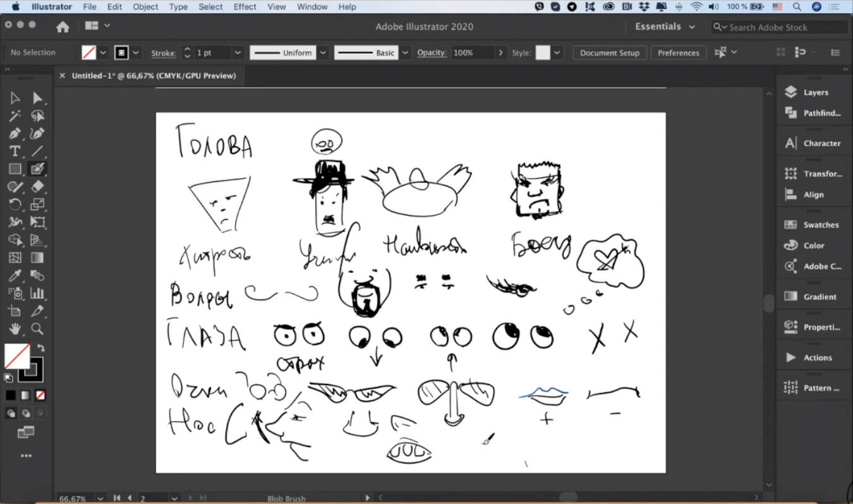Open the Effect menu
853x504 pixels.
pos(245,7)
